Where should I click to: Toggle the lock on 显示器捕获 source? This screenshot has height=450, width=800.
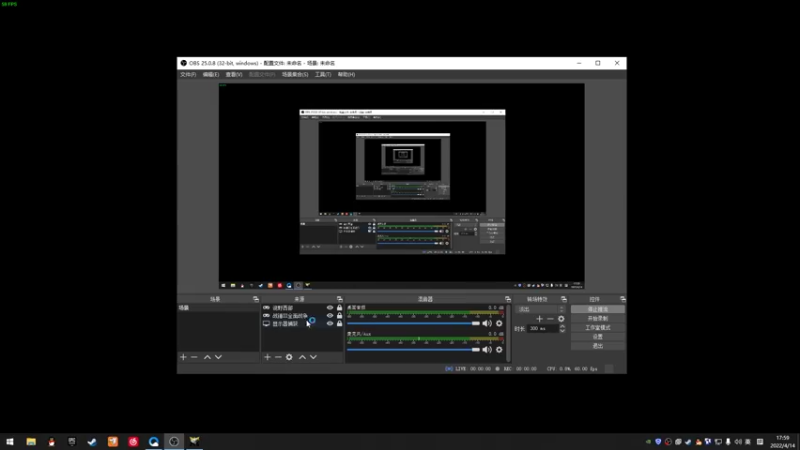tap(339, 323)
